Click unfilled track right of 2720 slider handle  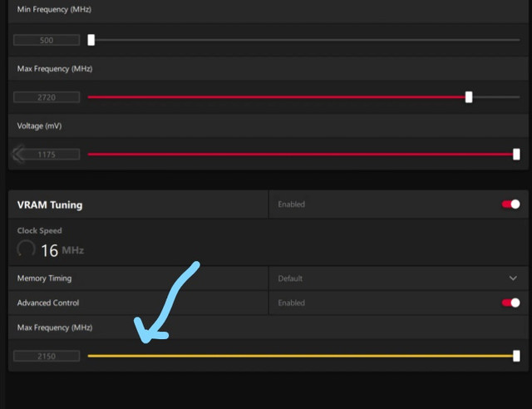(x=496, y=97)
